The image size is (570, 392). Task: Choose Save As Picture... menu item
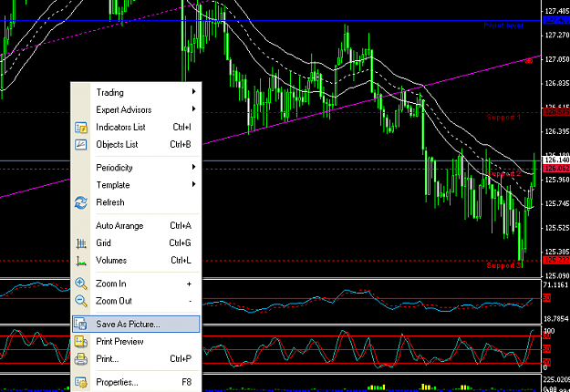[x=136, y=324]
